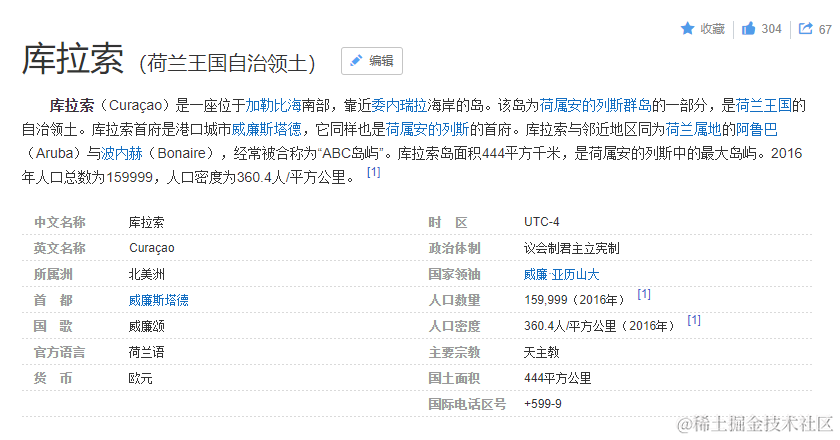
Task: Click the UTC-4 time zone value
Action: click(x=542, y=222)
